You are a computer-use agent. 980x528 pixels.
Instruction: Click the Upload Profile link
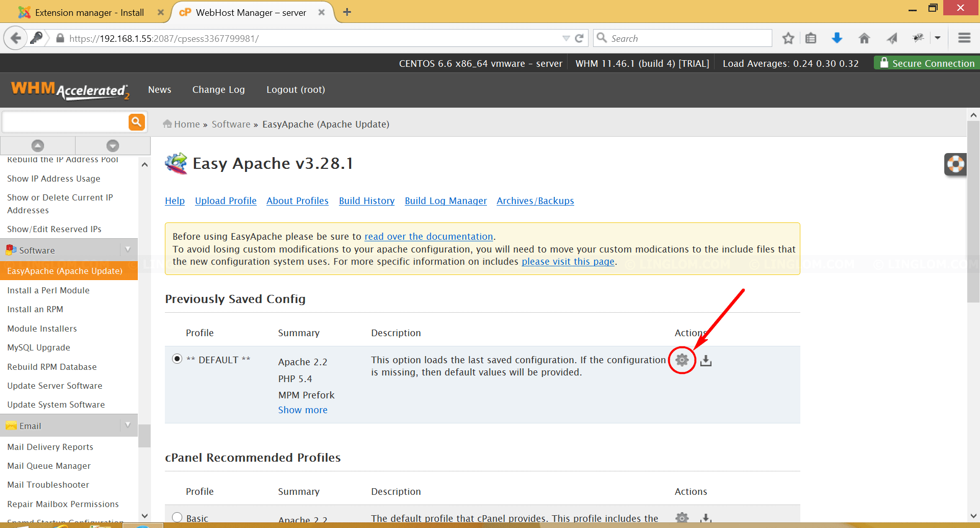coord(226,201)
